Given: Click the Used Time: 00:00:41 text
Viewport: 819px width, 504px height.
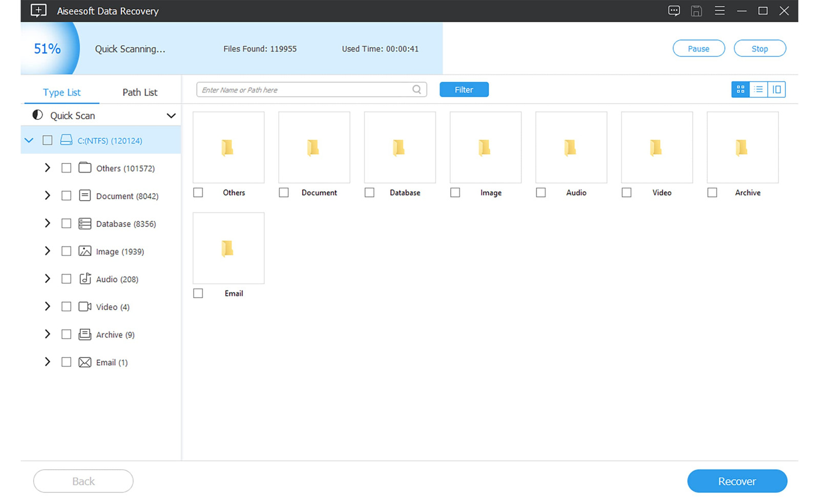Looking at the screenshot, I should (x=380, y=49).
